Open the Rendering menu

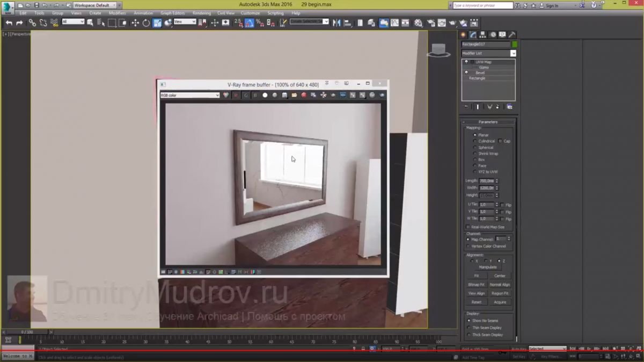[202, 13]
